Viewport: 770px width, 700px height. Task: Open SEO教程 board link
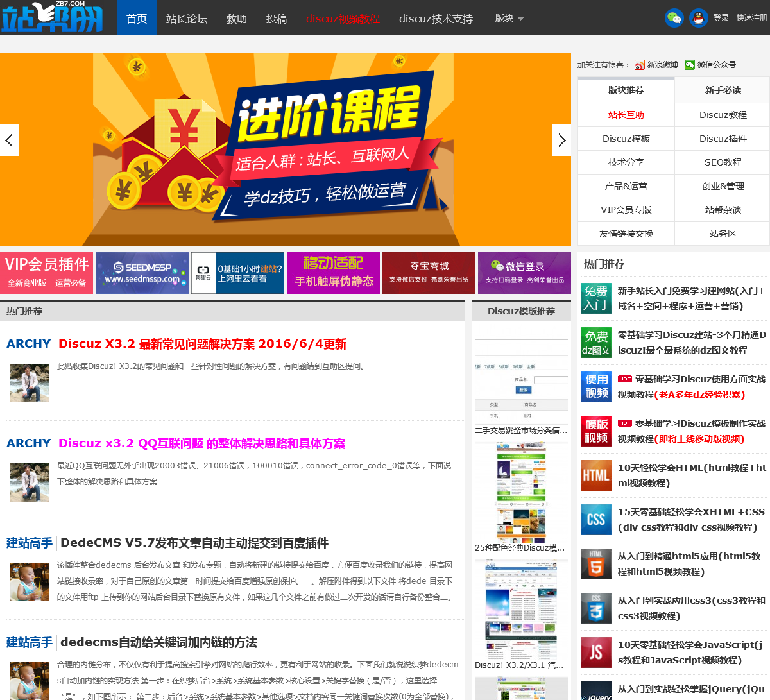pos(723,162)
